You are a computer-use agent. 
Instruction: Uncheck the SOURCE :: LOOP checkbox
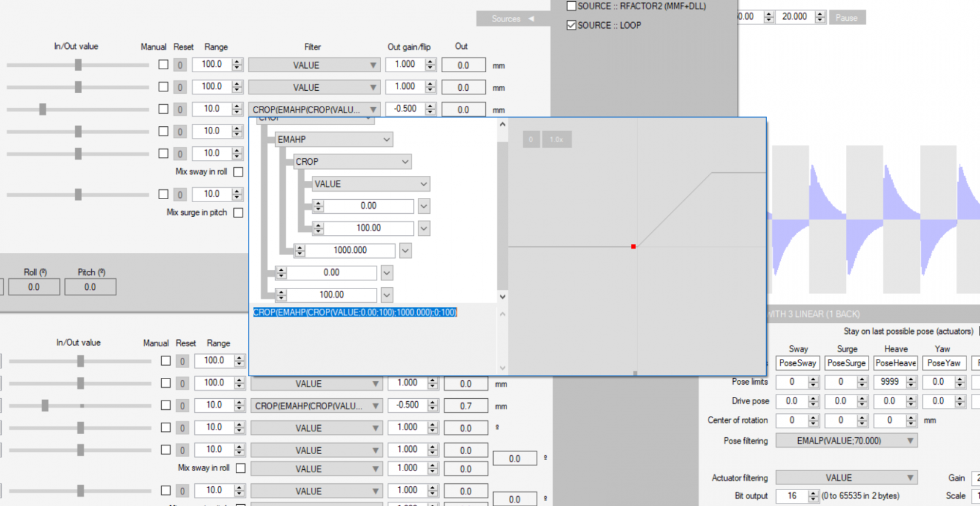(571, 25)
